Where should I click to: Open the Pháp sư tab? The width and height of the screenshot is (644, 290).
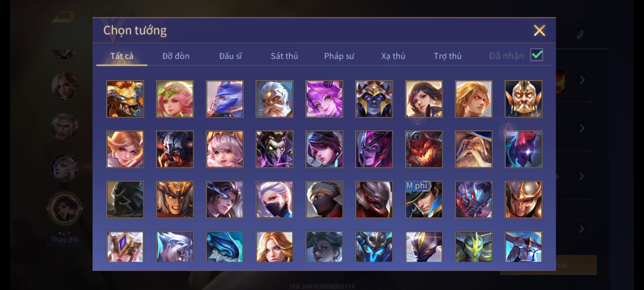click(339, 56)
